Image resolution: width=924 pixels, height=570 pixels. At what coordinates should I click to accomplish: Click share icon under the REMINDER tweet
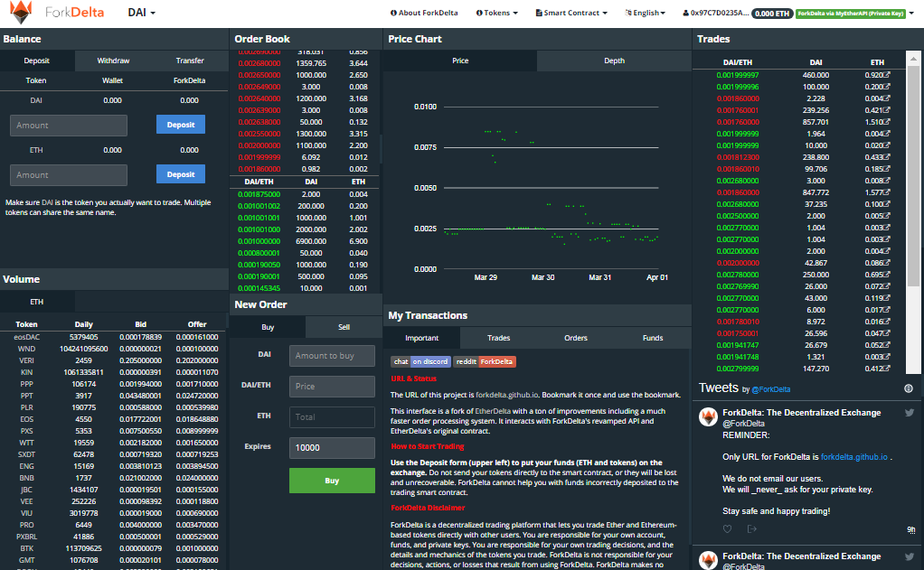[752, 528]
